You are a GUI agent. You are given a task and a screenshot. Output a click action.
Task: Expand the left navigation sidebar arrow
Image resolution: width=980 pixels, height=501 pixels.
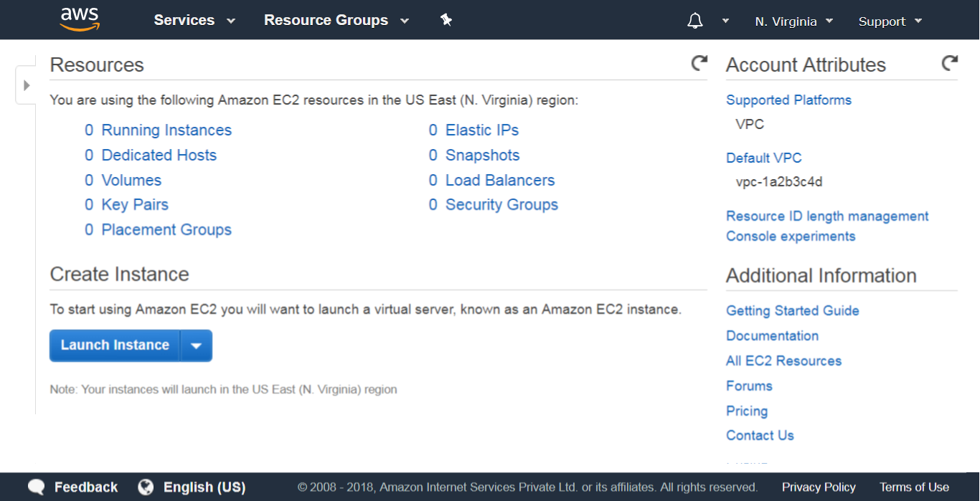tap(27, 85)
